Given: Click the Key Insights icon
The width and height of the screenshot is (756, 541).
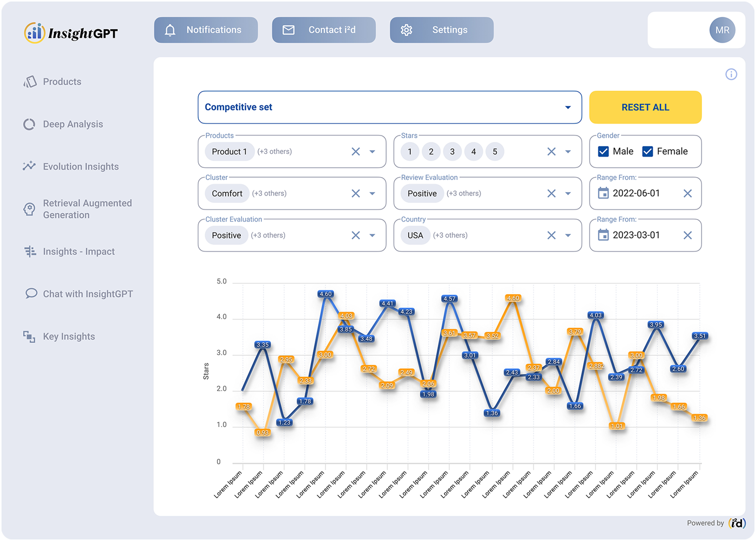Looking at the screenshot, I should 29,336.
